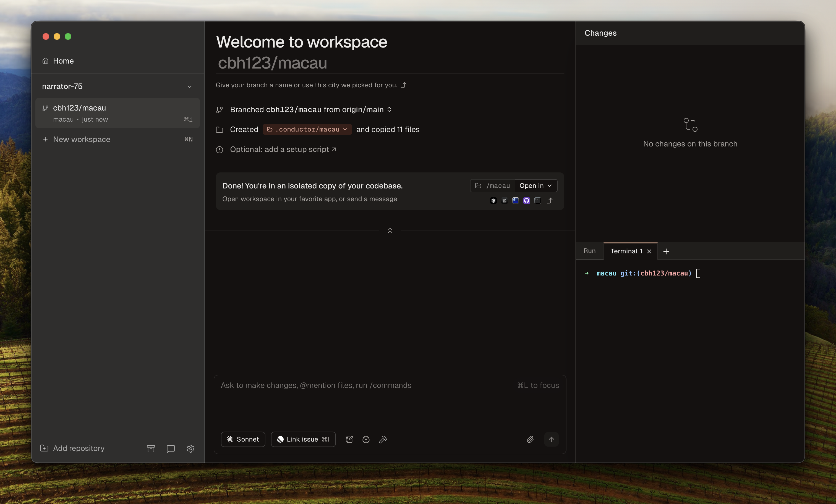Open workspace in the terminal app icon
Screen dimensions: 836x504
tap(537, 200)
